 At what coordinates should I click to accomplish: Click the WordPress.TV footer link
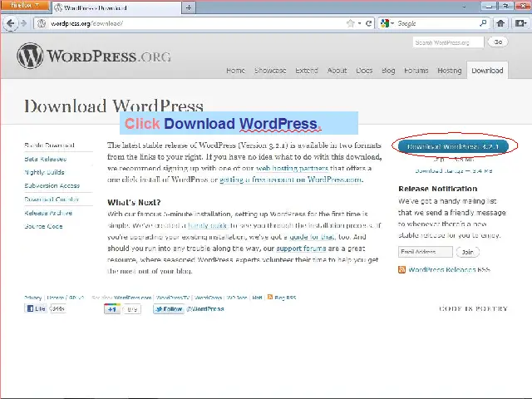pyautogui.click(x=173, y=298)
